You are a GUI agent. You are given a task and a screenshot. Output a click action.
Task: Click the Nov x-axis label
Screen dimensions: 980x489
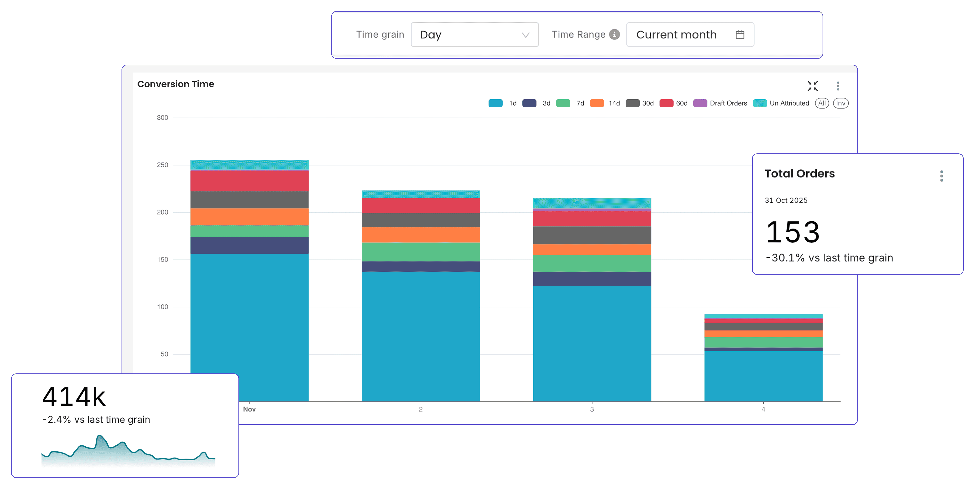[x=249, y=409]
